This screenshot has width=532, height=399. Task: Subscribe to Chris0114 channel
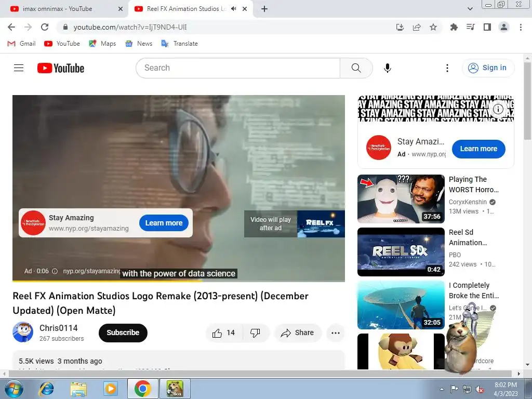[x=123, y=333]
